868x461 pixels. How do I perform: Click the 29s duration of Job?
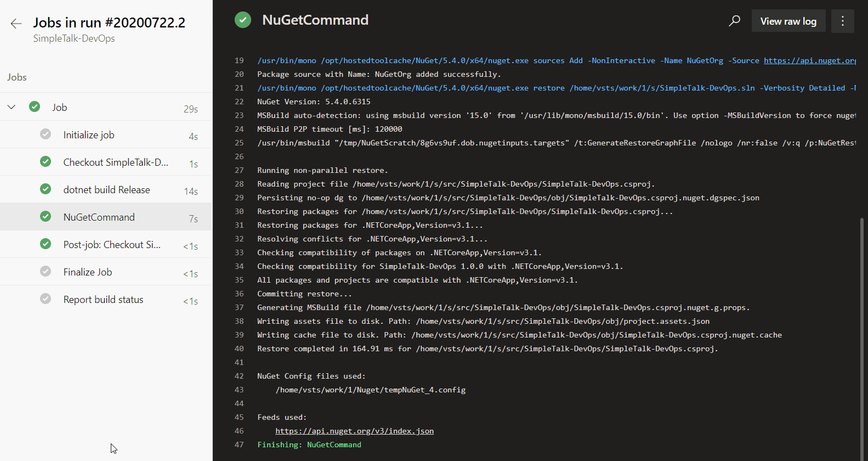click(x=191, y=109)
